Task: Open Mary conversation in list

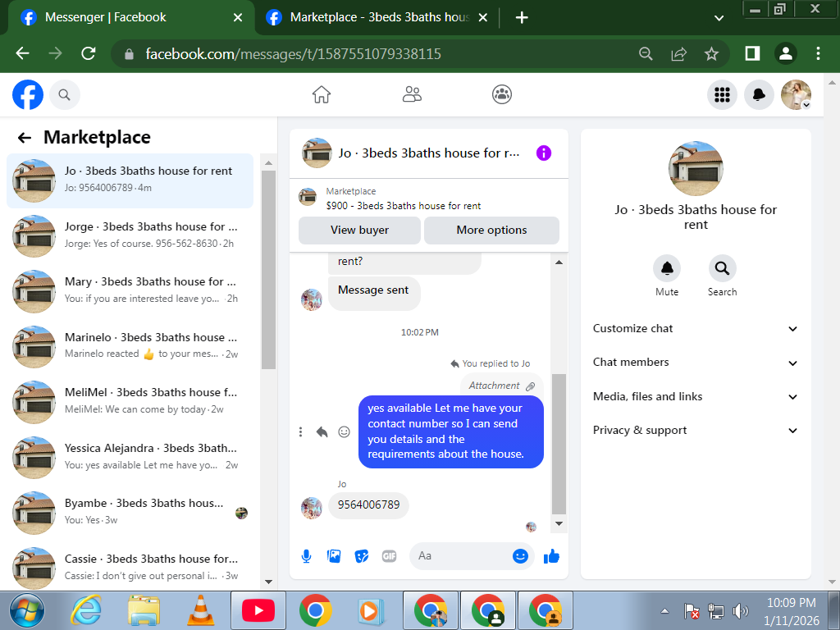Action: pyautogui.click(x=130, y=291)
